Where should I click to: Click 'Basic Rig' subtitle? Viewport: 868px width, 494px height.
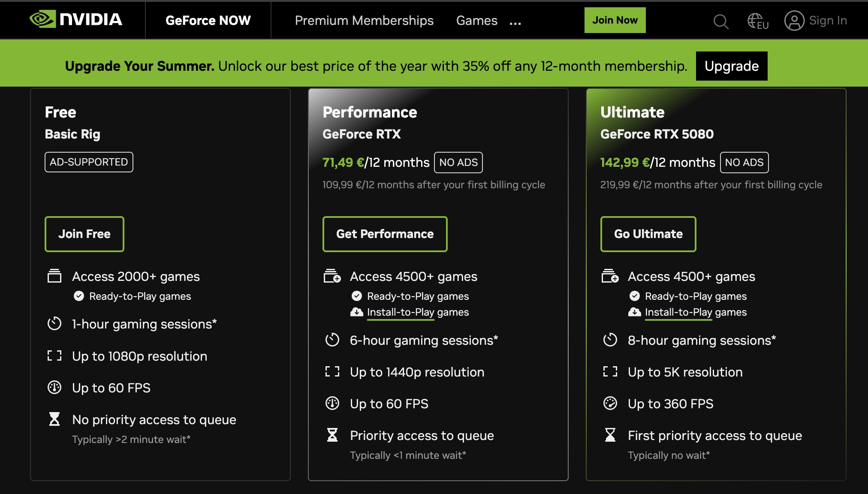point(72,134)
